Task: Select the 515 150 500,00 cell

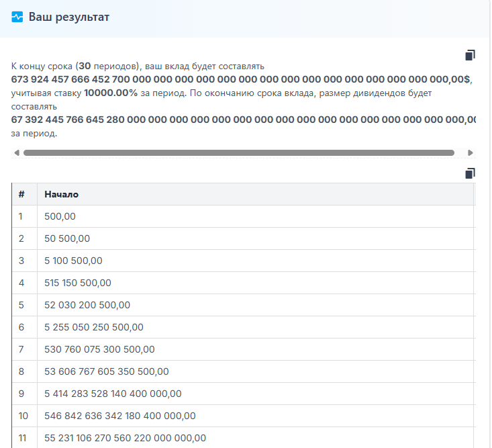Action: (x=78, y=283)
